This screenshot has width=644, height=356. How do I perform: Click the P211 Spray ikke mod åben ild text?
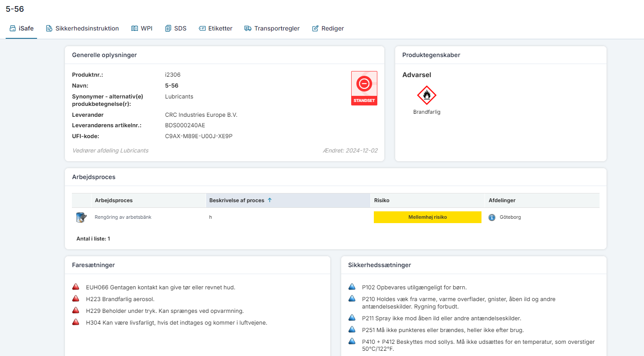pos(441,318)
